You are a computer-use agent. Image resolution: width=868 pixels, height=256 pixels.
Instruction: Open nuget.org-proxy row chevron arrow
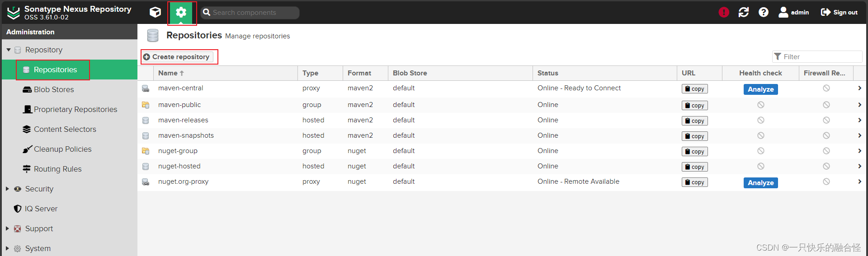[859, 182]
